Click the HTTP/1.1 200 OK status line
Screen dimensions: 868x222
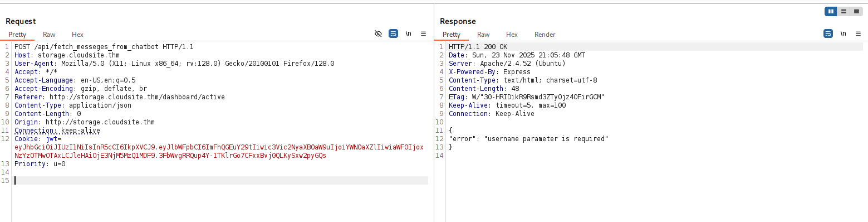(478, 47)
